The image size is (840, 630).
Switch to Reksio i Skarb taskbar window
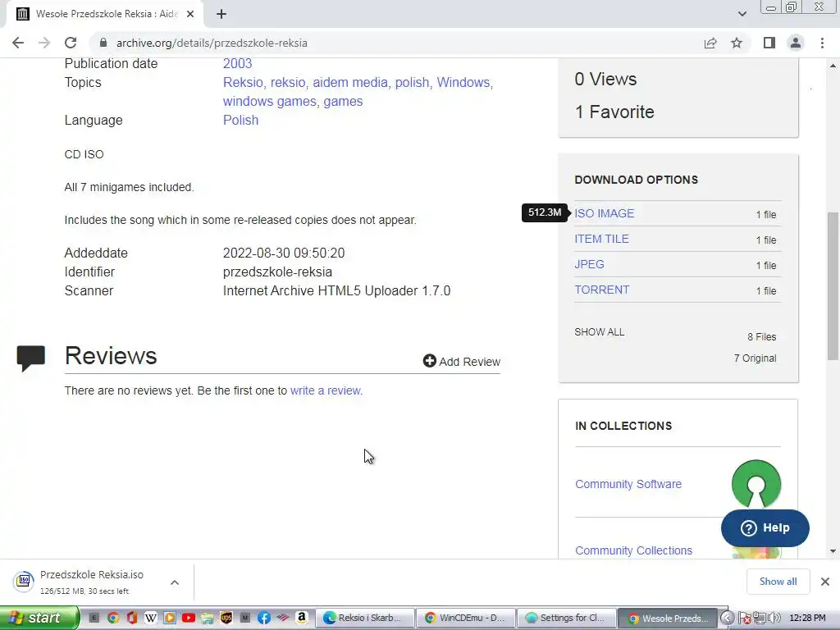[x=365, y=618]
